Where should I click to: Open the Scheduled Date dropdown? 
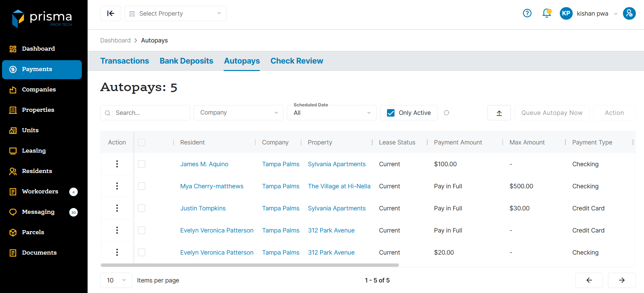[x=332, y=113]
